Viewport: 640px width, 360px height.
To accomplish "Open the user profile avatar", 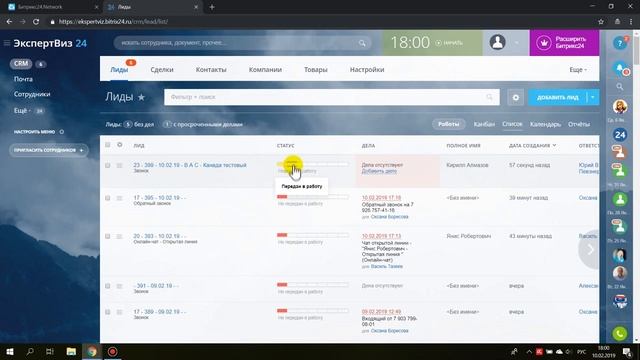I will [x=497, y=42].
